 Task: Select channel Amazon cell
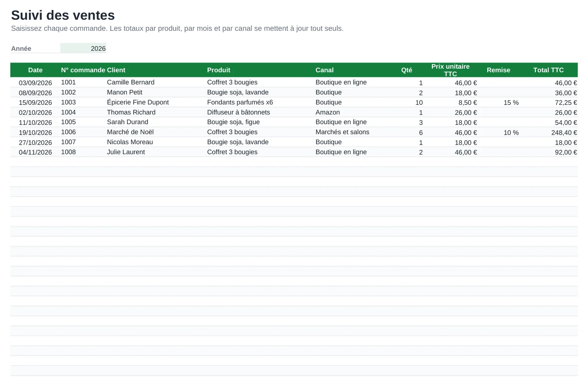point(352,112)
